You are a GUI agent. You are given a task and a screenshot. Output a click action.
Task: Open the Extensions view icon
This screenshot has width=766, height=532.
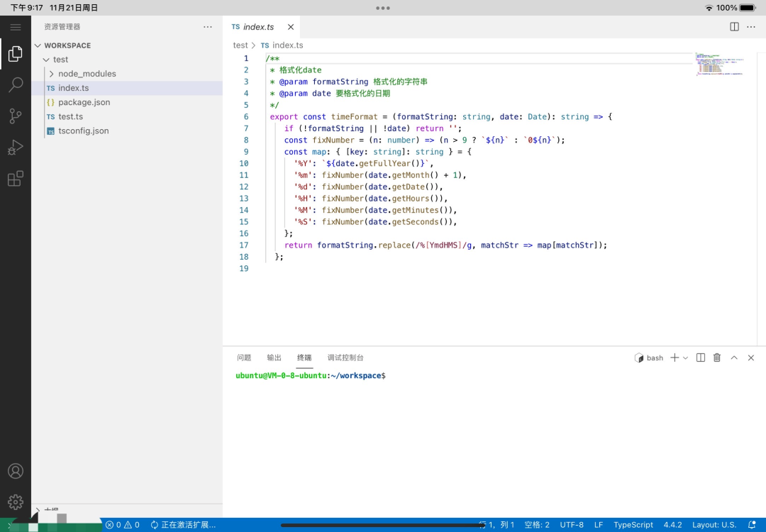tap(15, 178)
